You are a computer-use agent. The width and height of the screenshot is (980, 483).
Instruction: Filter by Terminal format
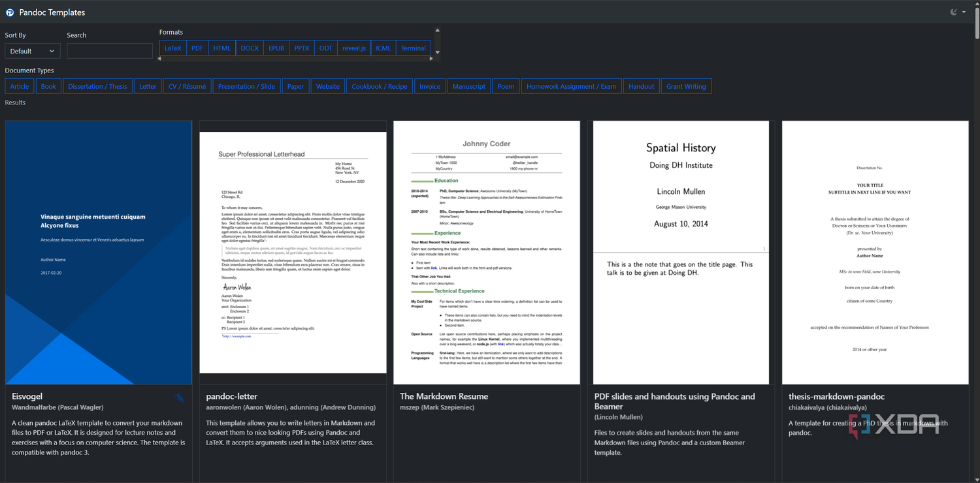pos(414,48)
